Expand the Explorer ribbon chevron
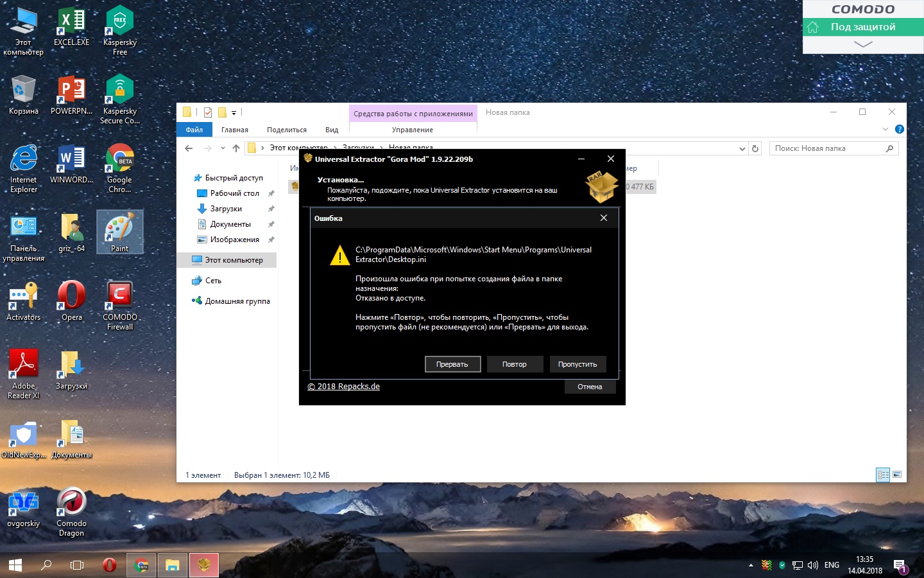Viewport: 924px width, 578px height. [886, 129]
